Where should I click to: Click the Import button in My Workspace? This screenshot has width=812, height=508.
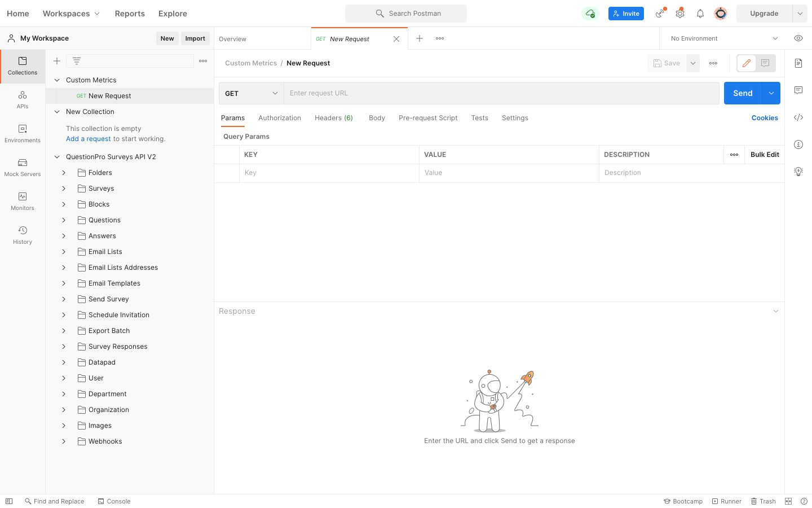(195, 38)
